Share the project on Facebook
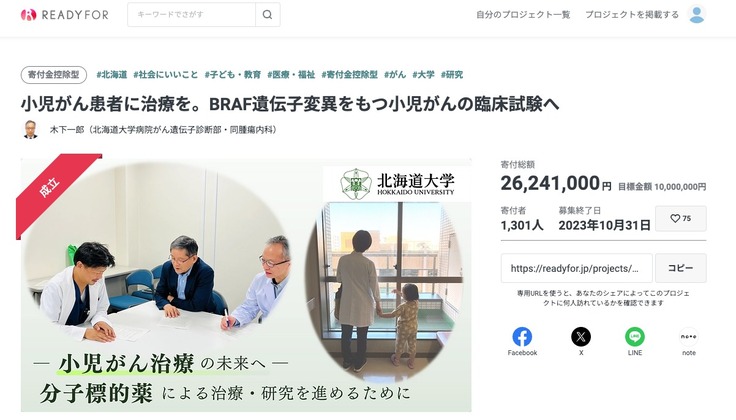Screen dimensions: 736x420 pos(522,342)
